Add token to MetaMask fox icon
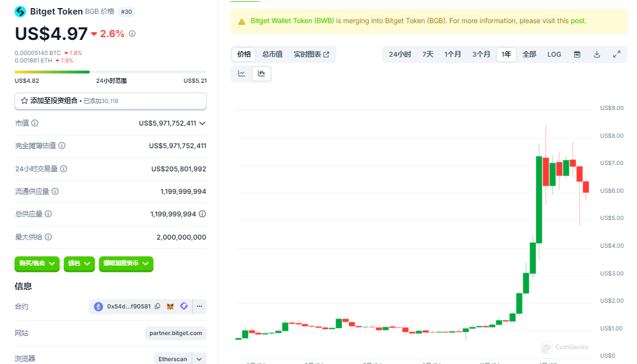The image size is (637, 364). [x=170, y=307]
